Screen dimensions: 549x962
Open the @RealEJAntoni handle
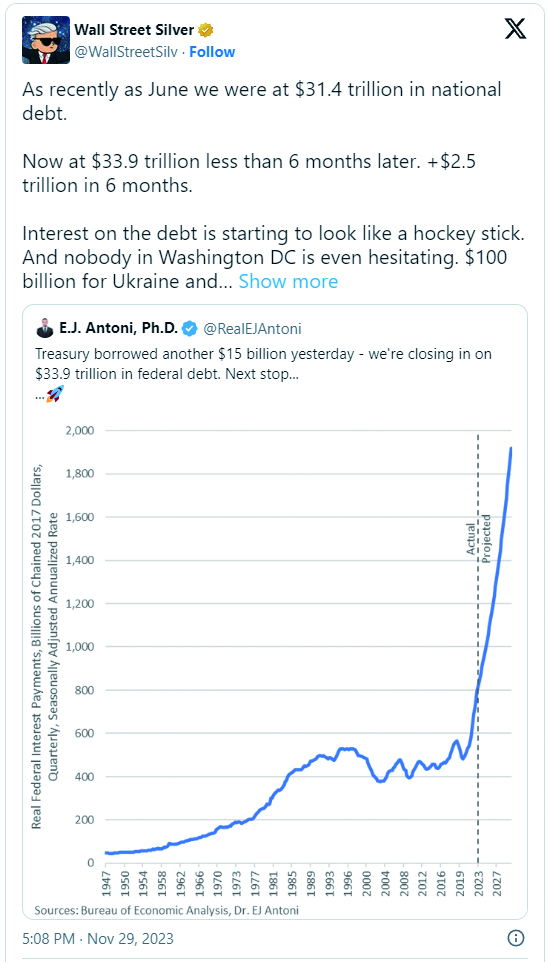(x=251, y=329)
